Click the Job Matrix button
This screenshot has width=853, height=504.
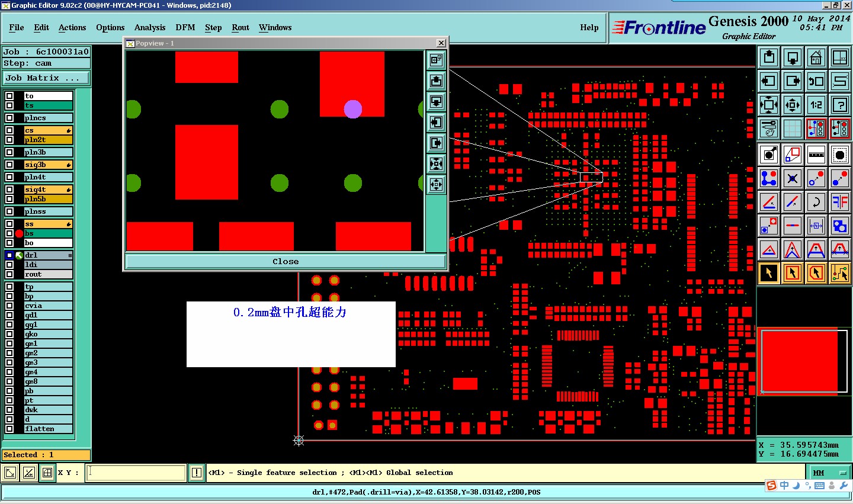click(x=46, y=78)
